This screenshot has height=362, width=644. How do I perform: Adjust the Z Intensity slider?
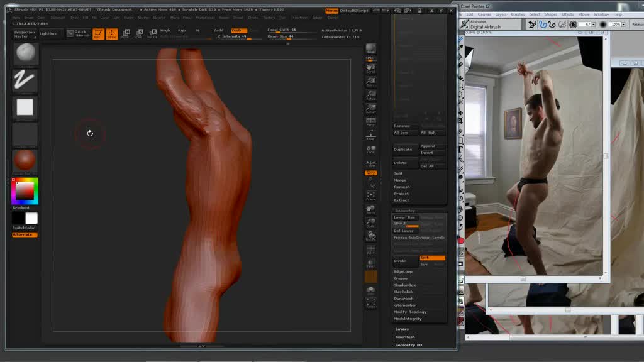click(x=238, y=37)
